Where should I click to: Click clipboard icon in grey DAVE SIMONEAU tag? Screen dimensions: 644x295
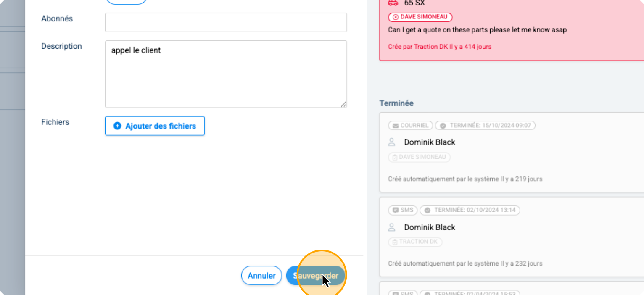pyautogui.click(x=395, y=158)
